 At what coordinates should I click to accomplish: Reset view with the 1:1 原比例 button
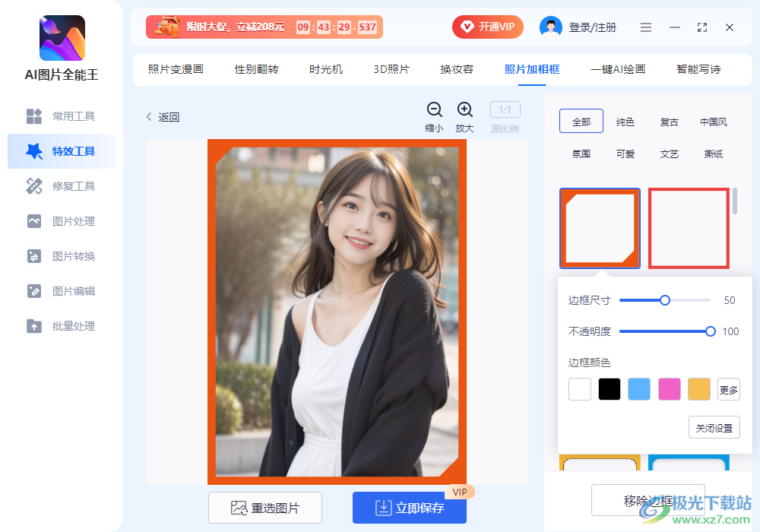point(505,109)
